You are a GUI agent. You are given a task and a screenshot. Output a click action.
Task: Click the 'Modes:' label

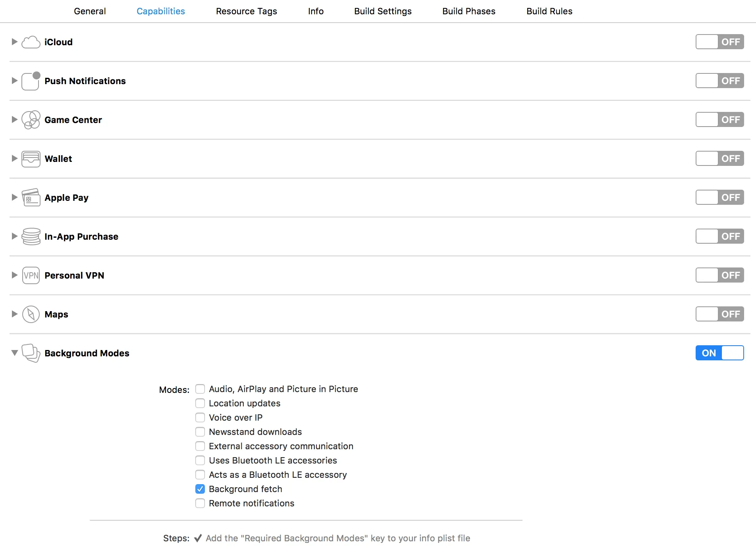174,390
